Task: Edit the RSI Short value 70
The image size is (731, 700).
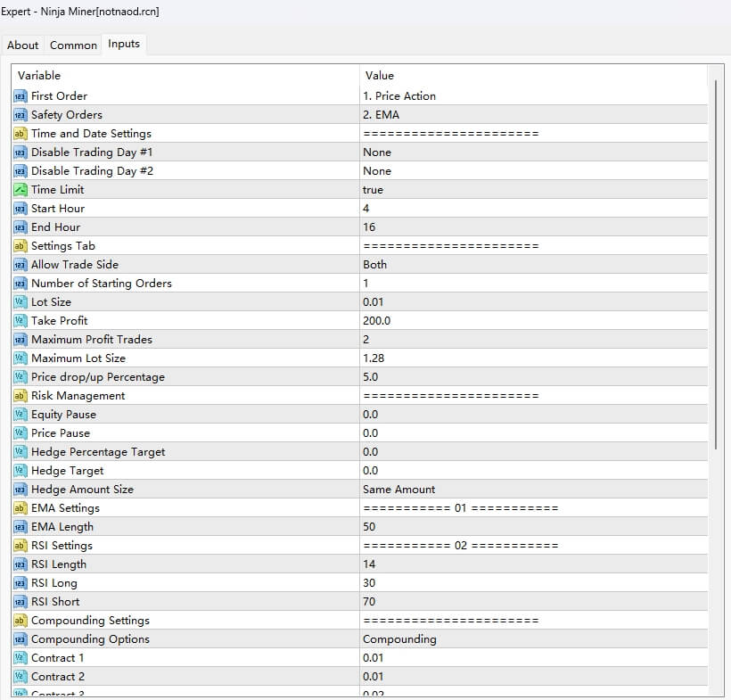Action: [x=369, y=602]
